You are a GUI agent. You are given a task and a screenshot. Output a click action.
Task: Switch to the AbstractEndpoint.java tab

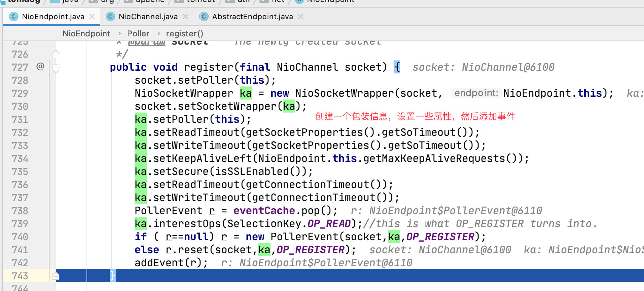(x=252, y=16)
